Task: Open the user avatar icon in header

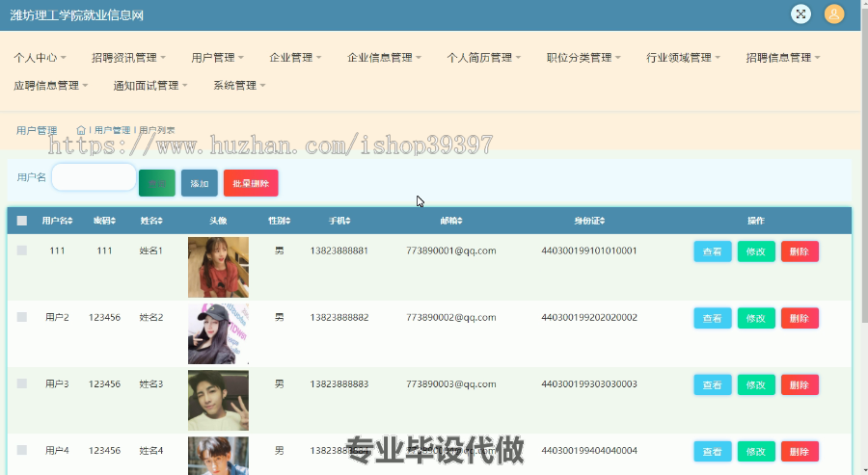Action: (833, 14)
